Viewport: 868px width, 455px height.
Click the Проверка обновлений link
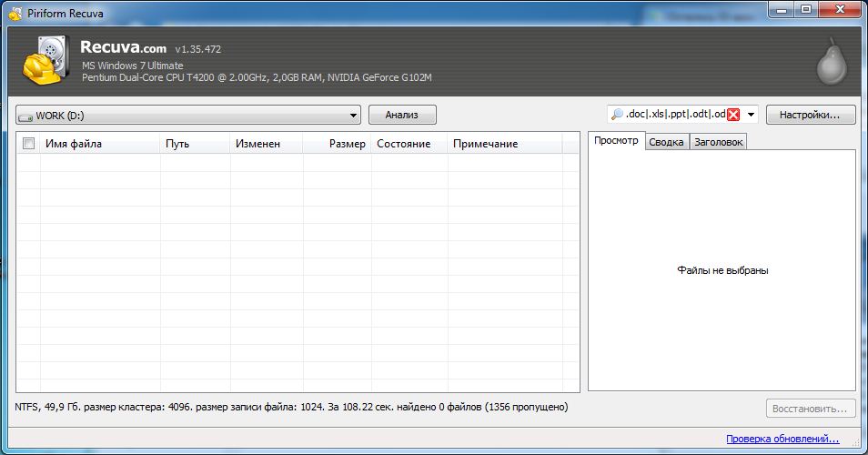782,440
